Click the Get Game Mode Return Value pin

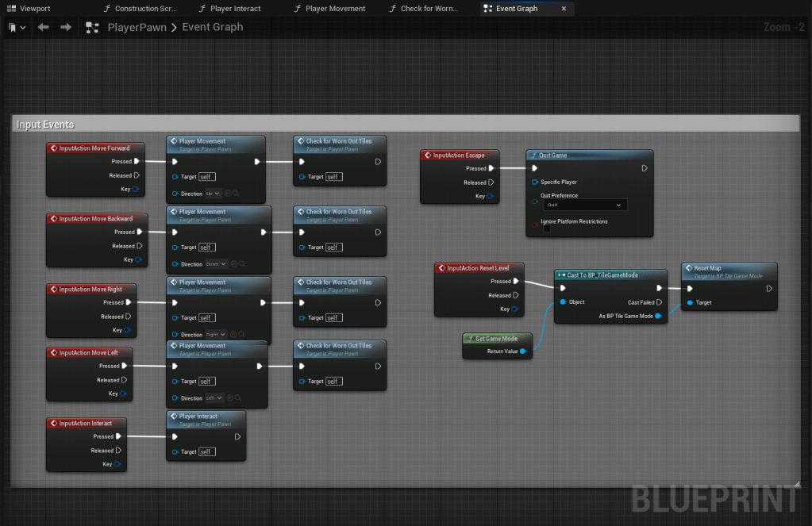[523, 351]
